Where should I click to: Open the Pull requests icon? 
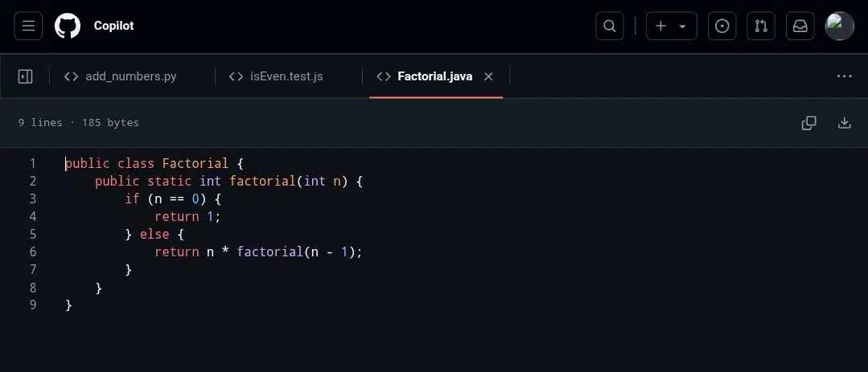pos(761,26)
